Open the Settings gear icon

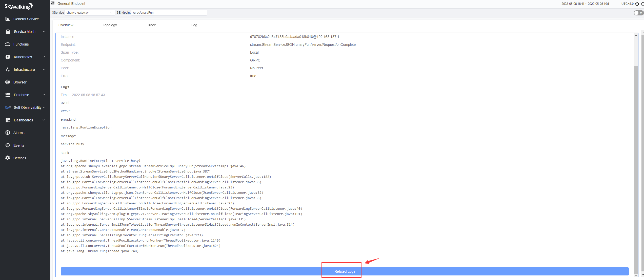8,158
